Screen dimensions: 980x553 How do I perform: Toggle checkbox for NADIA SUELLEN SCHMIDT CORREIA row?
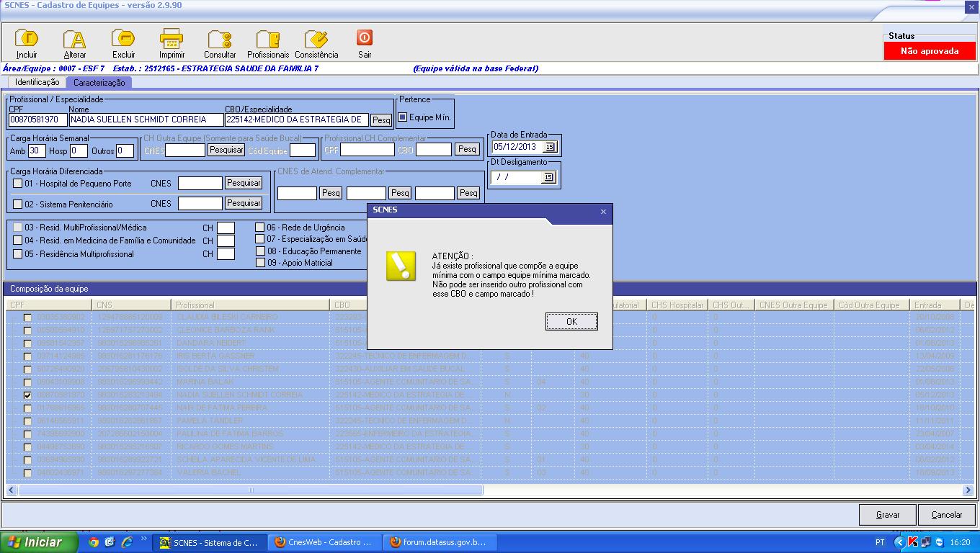(x=27, y=395)
